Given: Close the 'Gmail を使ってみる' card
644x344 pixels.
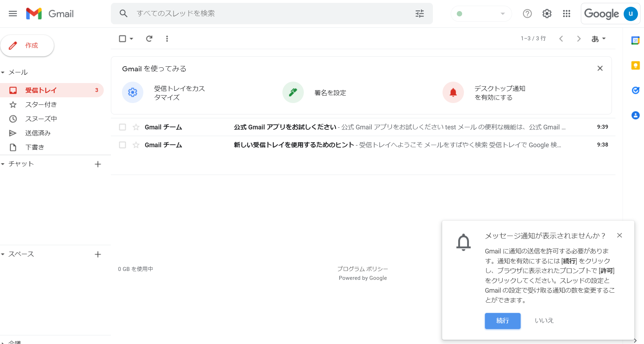Looking at the screenshot, I should 600,68.
